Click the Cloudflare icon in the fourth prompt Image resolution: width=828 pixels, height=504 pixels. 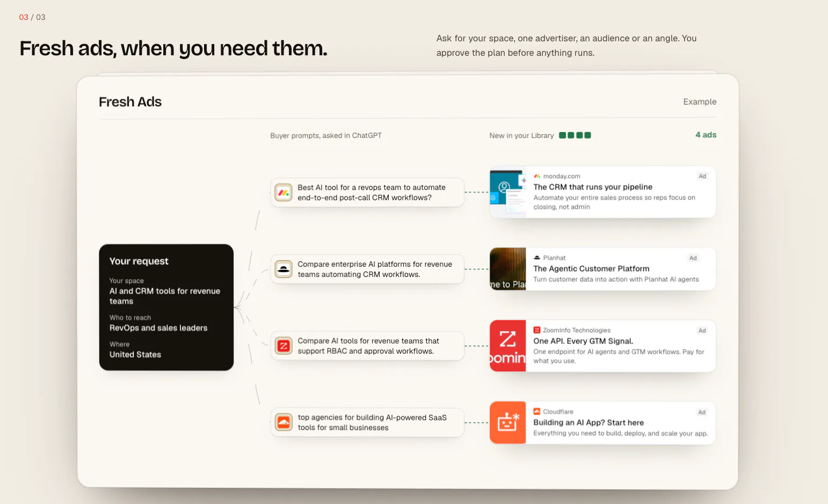tap(284, 422)
